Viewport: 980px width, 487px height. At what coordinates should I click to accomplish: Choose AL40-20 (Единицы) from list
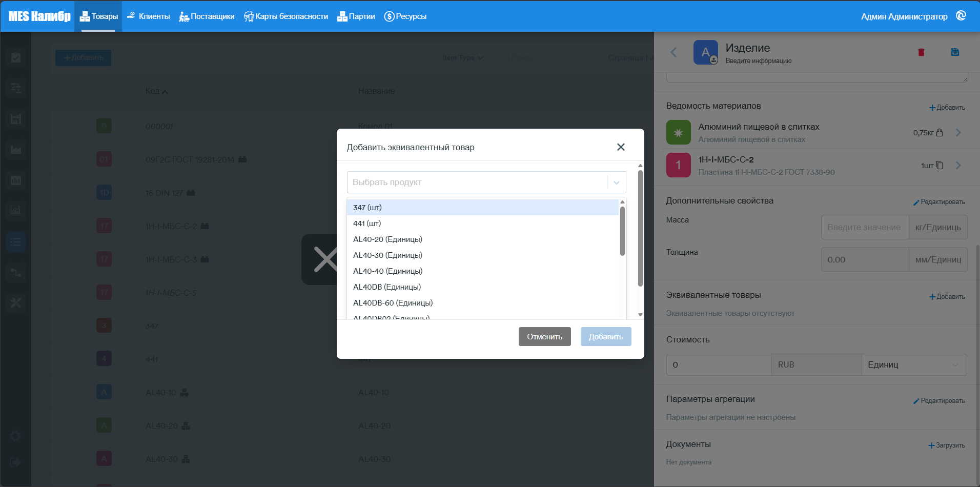click(x=482, y=239)
